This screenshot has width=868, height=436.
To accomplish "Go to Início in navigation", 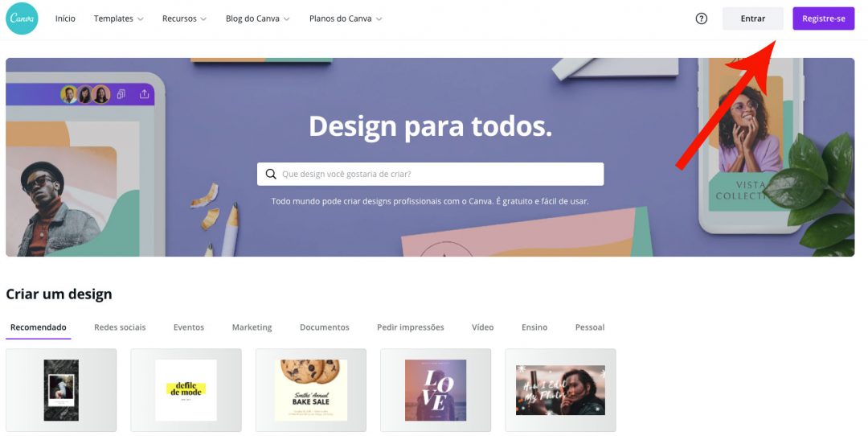I will 65,19.
